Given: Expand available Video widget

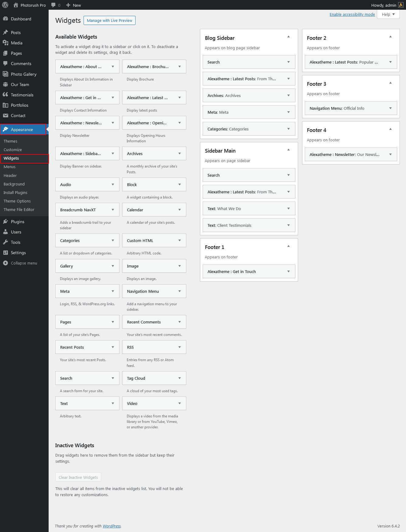Looking at the screenshot, I should pos(180,403).
